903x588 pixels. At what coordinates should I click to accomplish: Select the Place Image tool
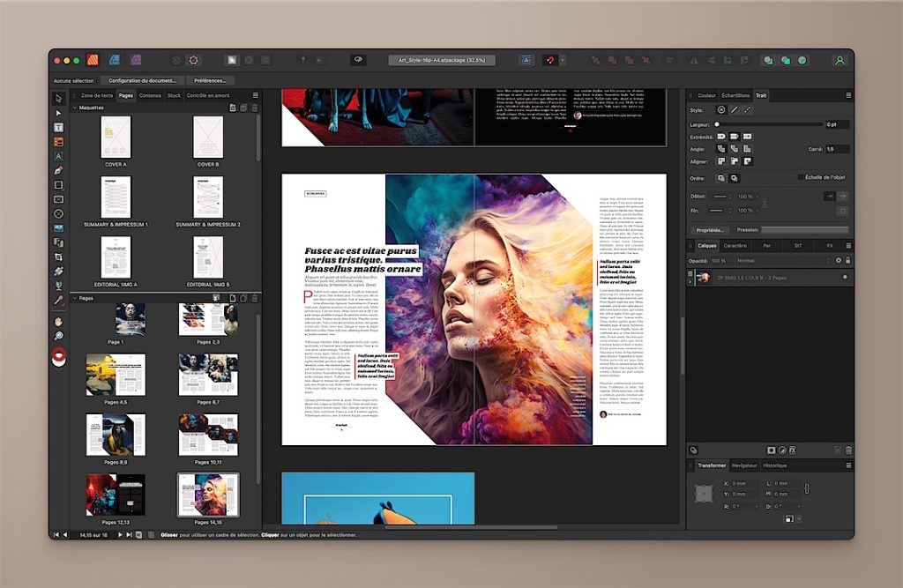tap(59, 228)
